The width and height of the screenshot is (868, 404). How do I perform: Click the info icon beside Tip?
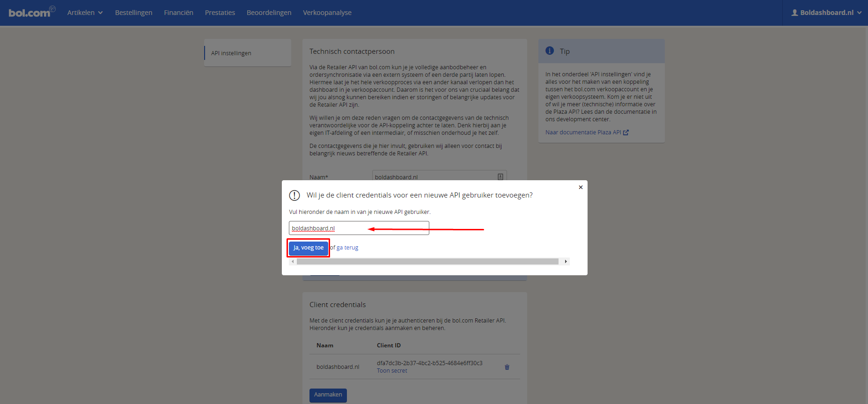point(550,51)
